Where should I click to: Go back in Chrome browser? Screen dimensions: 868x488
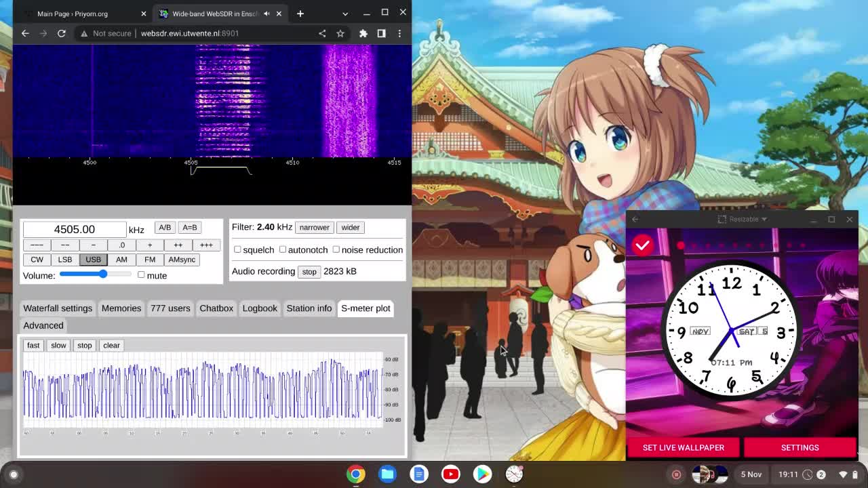[x=25, y=33]
